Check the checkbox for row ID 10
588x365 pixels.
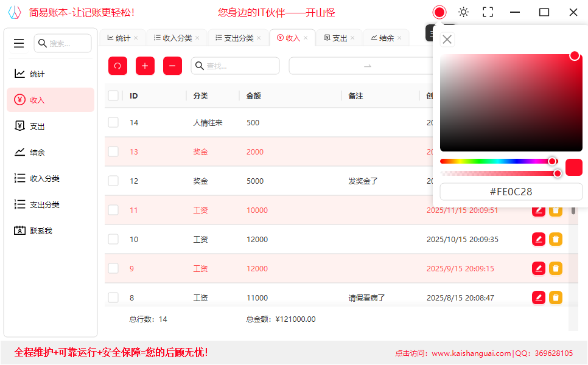pos(113,239)
